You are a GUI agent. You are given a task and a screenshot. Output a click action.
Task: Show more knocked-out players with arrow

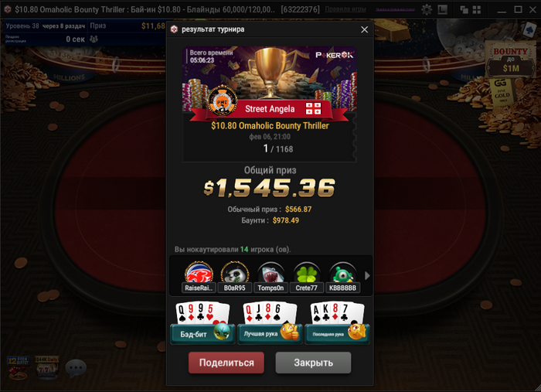tap(367, 275)
